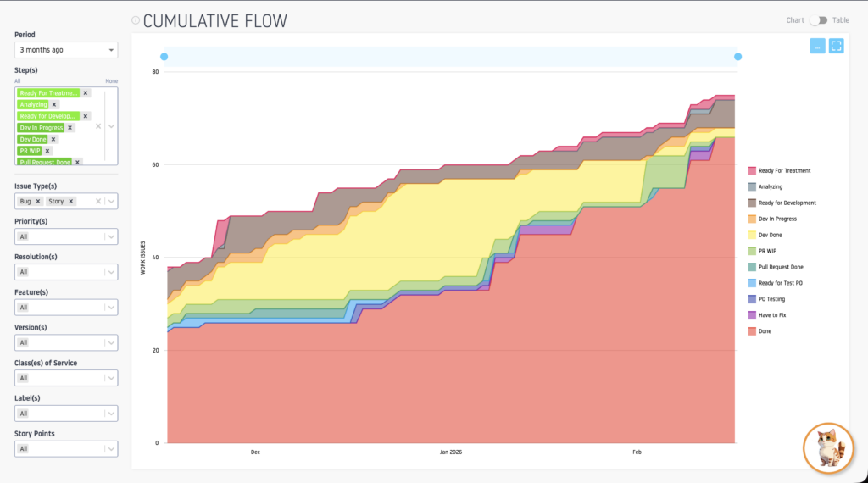The height and width of the screenshot is (483, 868).
Task: Open the Period dropdown
Action: 66,50
